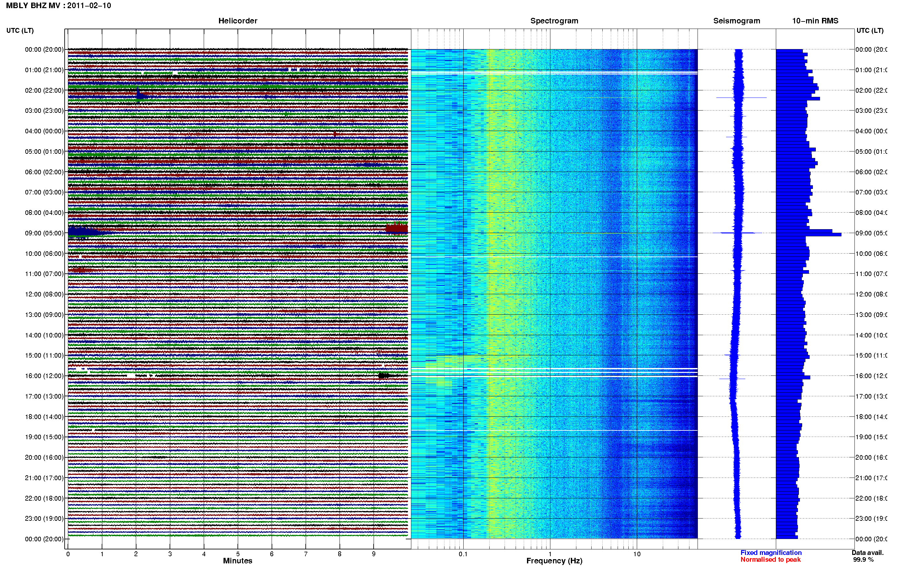The image size is (924, 578).
Task: Click the left 'UTC (LT)' axis label
Action: tap(20, 31)
